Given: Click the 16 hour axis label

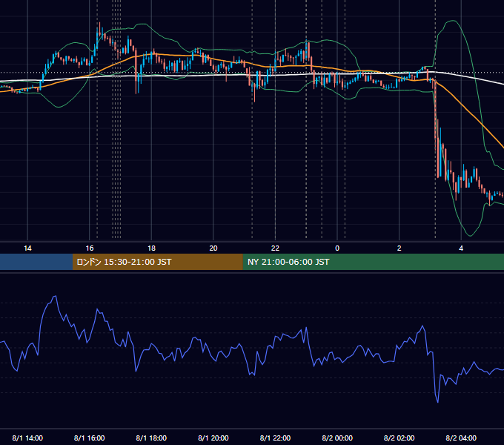Looking at the screenshot, I should coord(90,248).
